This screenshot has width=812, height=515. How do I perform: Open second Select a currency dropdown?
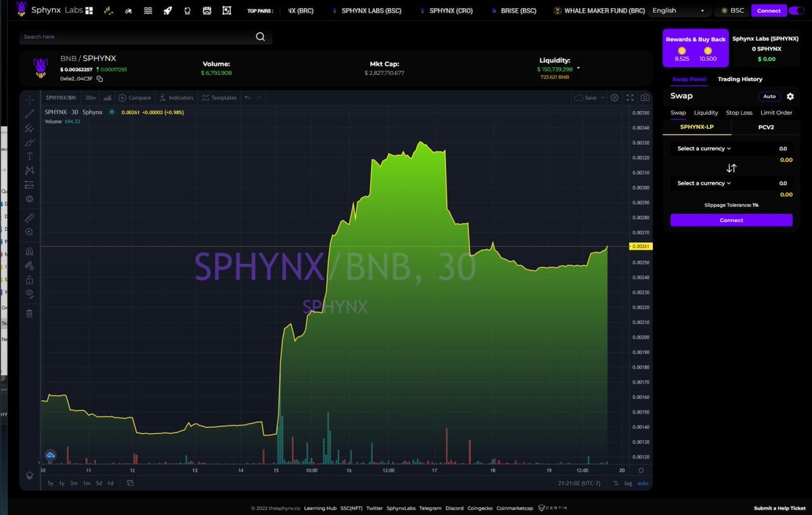[x=704, y=183]
